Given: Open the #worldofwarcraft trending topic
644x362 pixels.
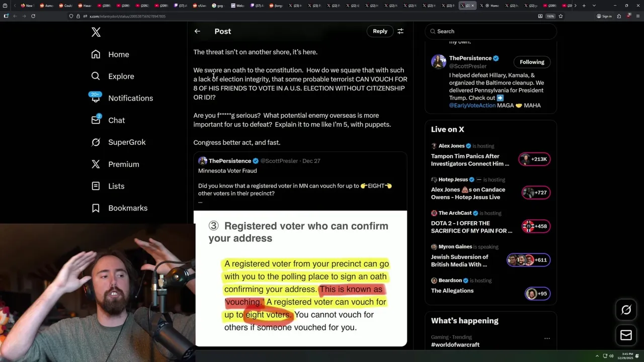Looking at the screenshot, I should tap(455, 345).
